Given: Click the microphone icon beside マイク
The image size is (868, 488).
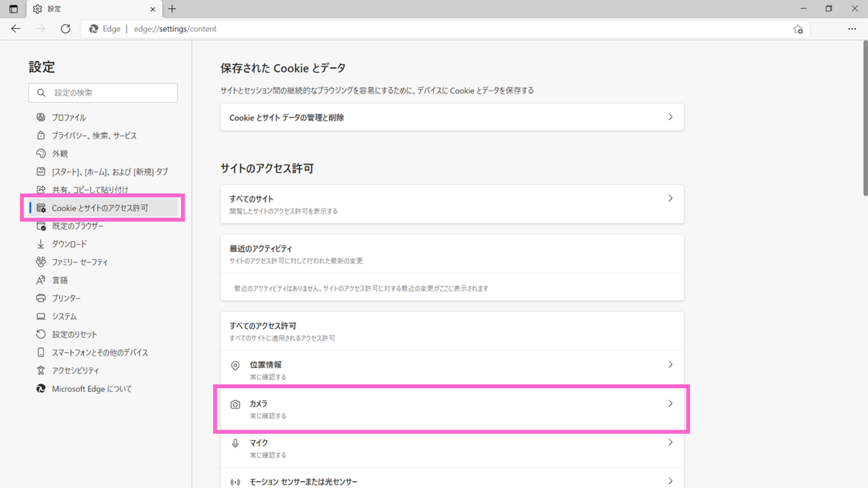Looking at the screenshot, I should (x=235, y=443).
